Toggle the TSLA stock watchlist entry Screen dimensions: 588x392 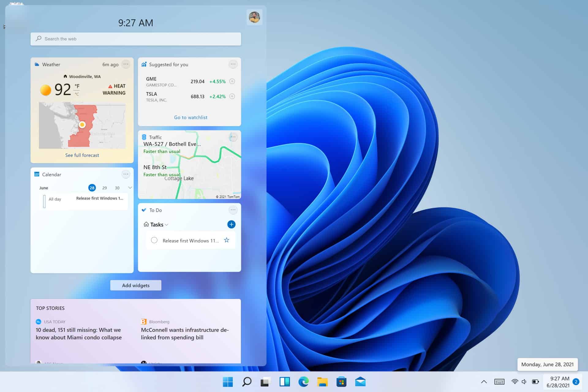232,96
